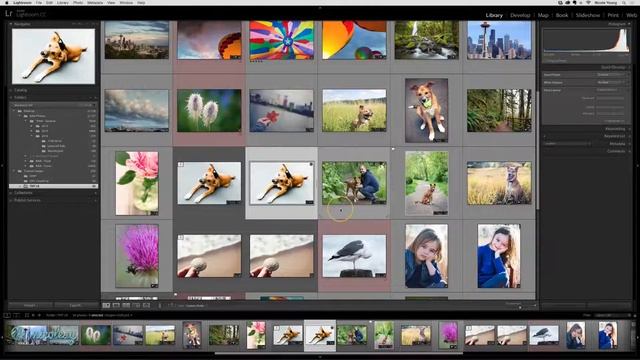The height and width of the screenshot is (360, 640).
Task: Switch to the Book module
Action: [x=562, y=15]
